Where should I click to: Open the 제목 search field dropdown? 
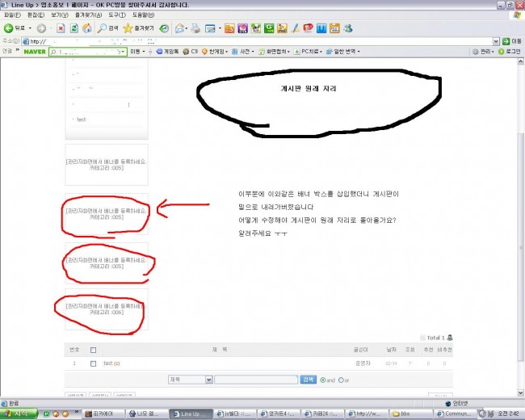coord(208,380)
